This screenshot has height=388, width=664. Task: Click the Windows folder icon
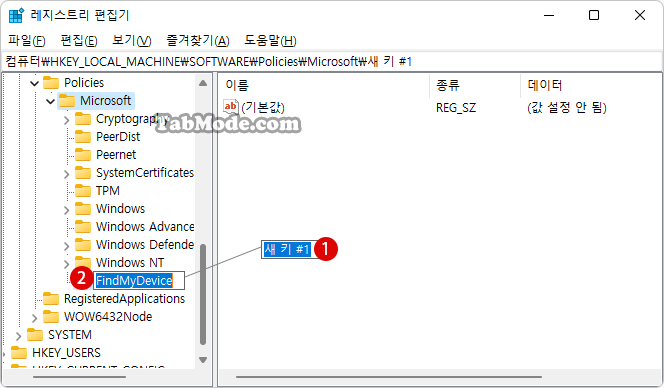83,209
